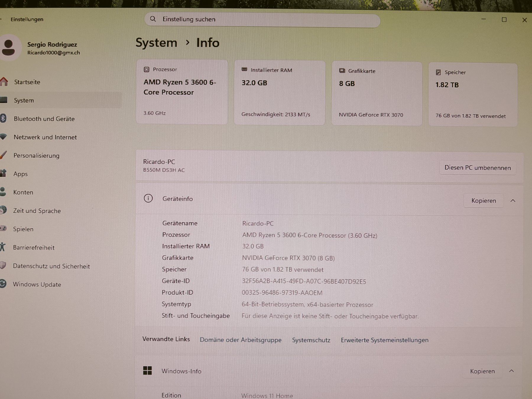Open the Prozessor summary card
532x399 pixels.
tap(182, 92)
